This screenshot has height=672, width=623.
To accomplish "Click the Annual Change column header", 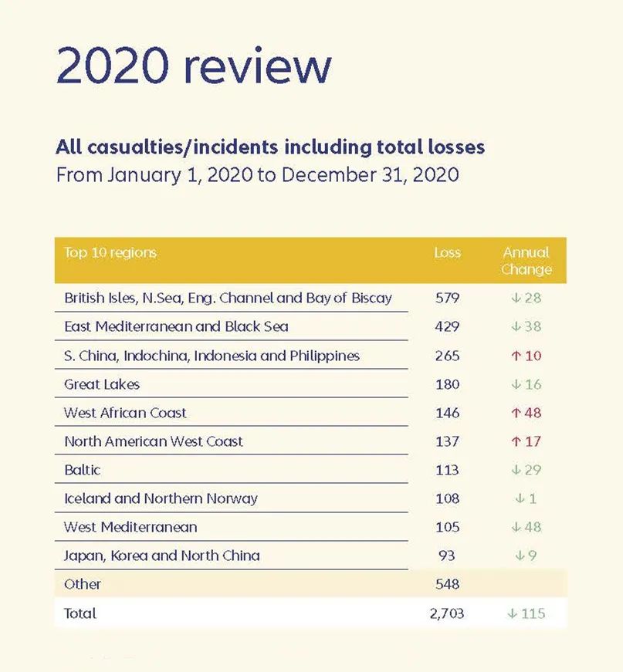I will (x=526, y=261).
